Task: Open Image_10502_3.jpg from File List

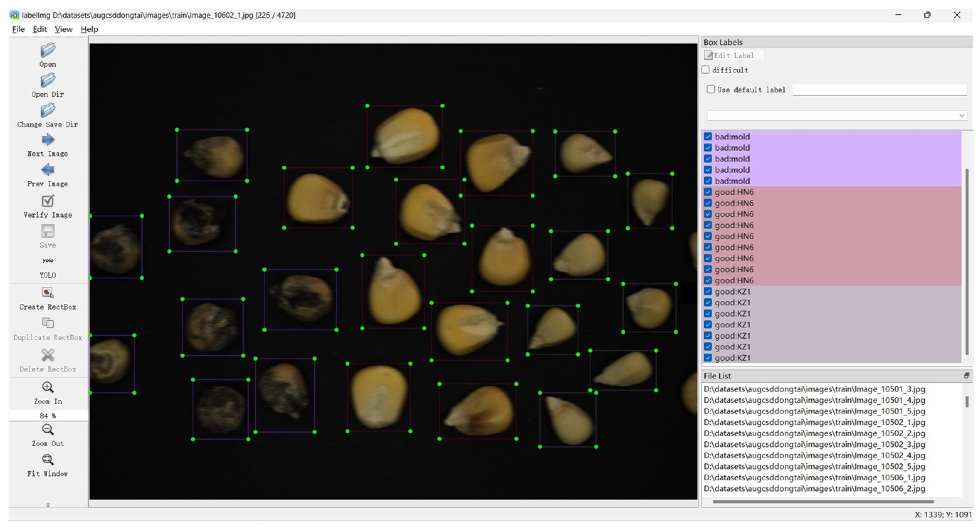Action: point(814,444)
